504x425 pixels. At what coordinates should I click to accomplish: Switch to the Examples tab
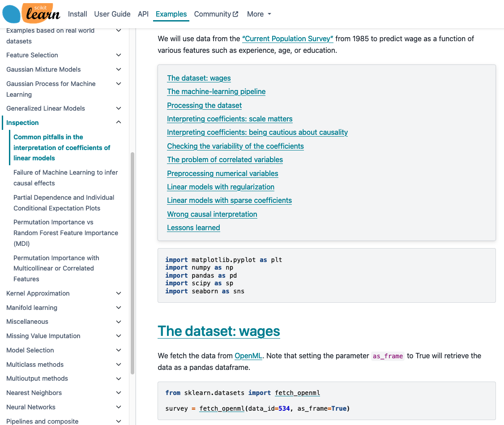click(171, 14)
